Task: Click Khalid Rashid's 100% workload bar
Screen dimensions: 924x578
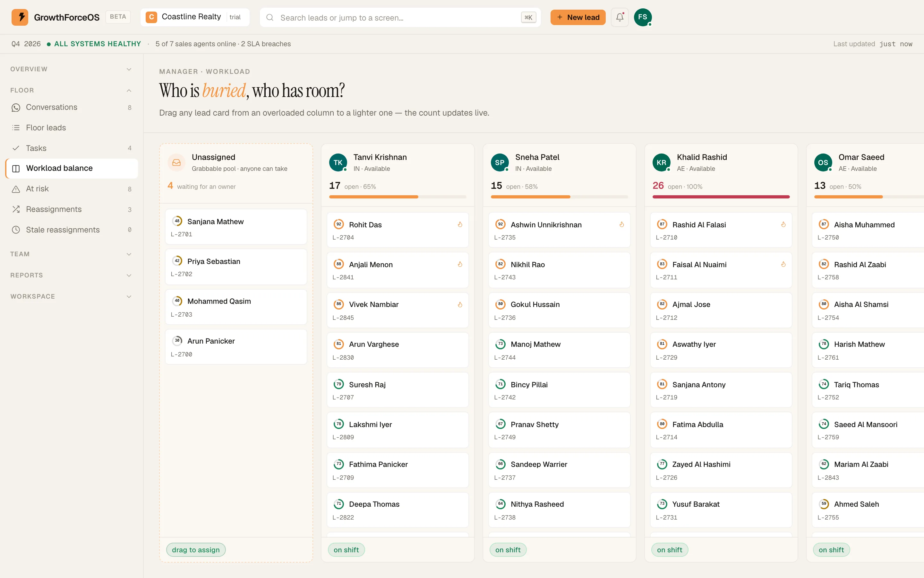Action: tap(721, 197)
